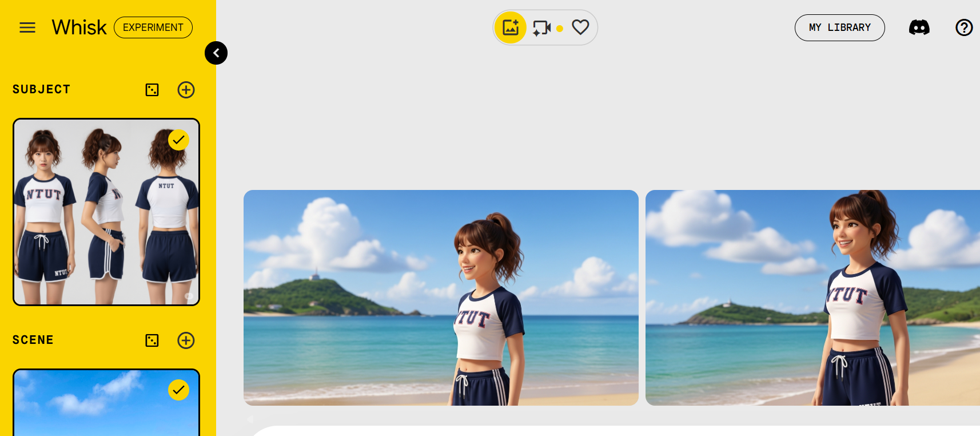
Task: Add a new Scene with the plus icon
Action: [186, 340]
